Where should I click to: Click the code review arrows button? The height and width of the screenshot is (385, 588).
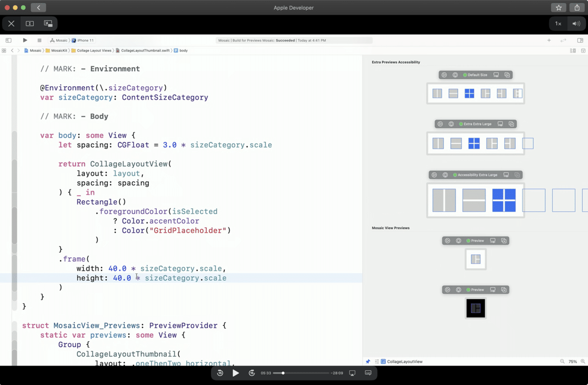point(563,40)
